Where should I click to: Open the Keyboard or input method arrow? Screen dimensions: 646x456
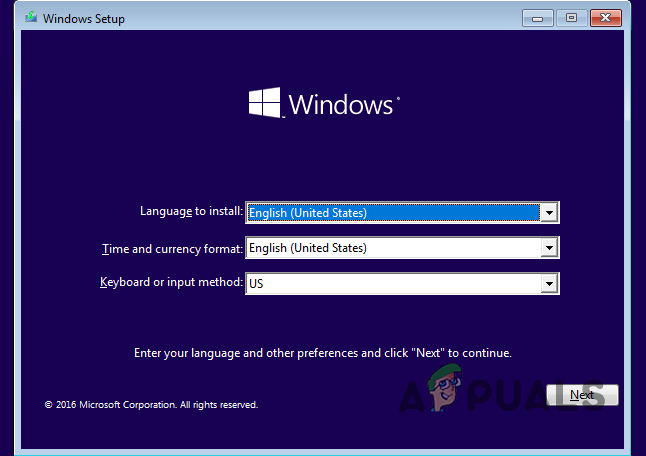(x=549, y=283)
